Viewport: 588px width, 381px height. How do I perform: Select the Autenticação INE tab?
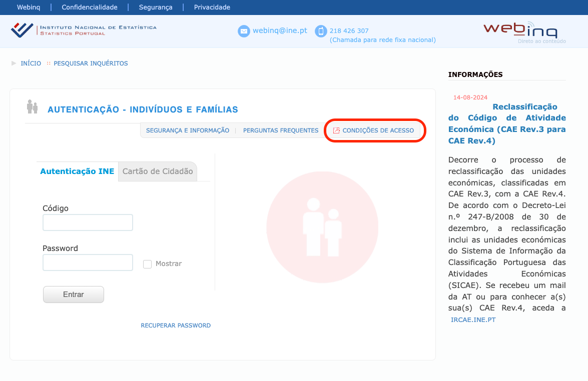pyautogui.click(x=77, y=171)
